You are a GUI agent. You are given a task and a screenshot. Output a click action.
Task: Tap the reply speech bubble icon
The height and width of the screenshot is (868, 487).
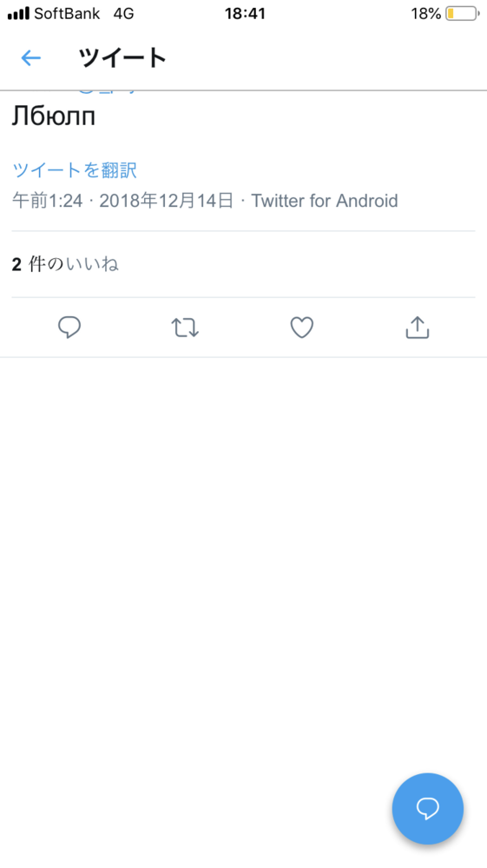[69, 328]
